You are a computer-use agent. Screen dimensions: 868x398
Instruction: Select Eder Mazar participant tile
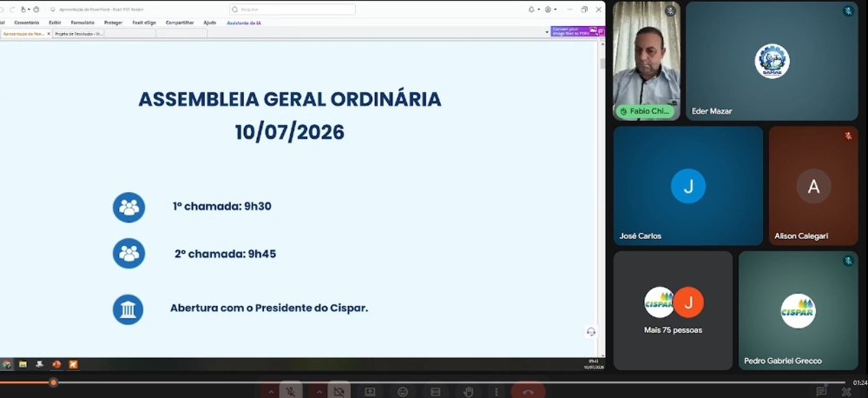click(772, 61)
